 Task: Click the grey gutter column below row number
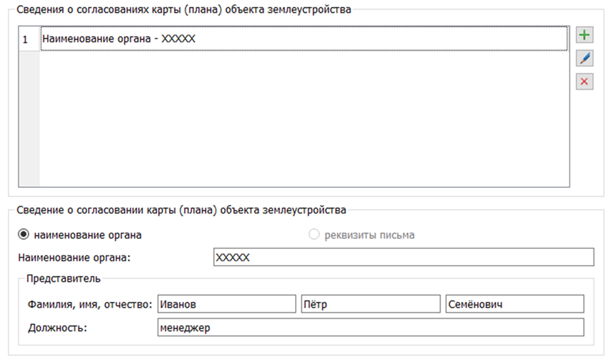pos(29,119)
